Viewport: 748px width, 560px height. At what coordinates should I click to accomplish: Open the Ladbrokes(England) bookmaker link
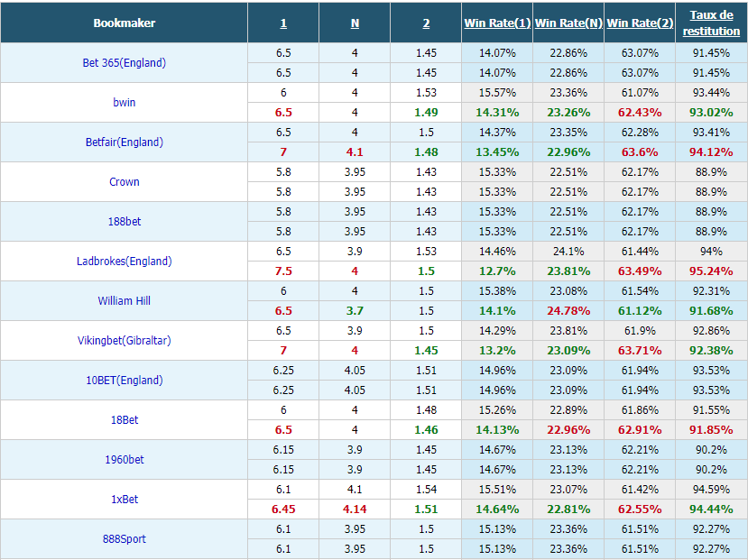[124, 262]
